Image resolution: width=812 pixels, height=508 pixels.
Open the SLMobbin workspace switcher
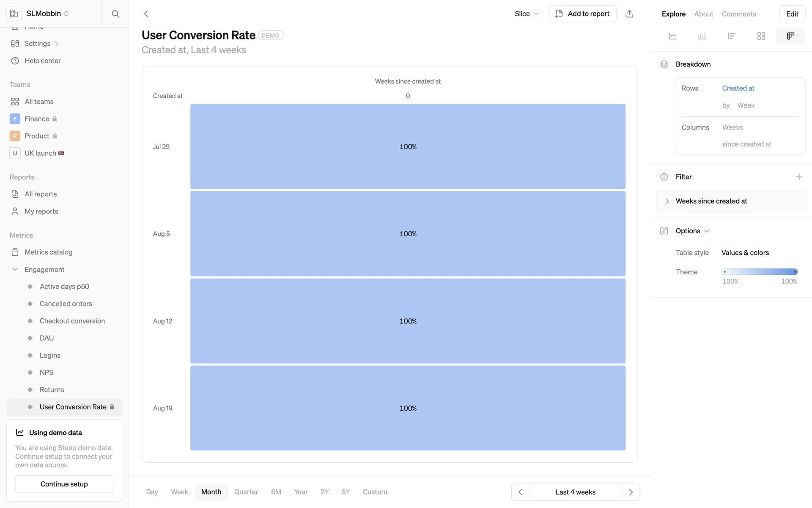47,14
